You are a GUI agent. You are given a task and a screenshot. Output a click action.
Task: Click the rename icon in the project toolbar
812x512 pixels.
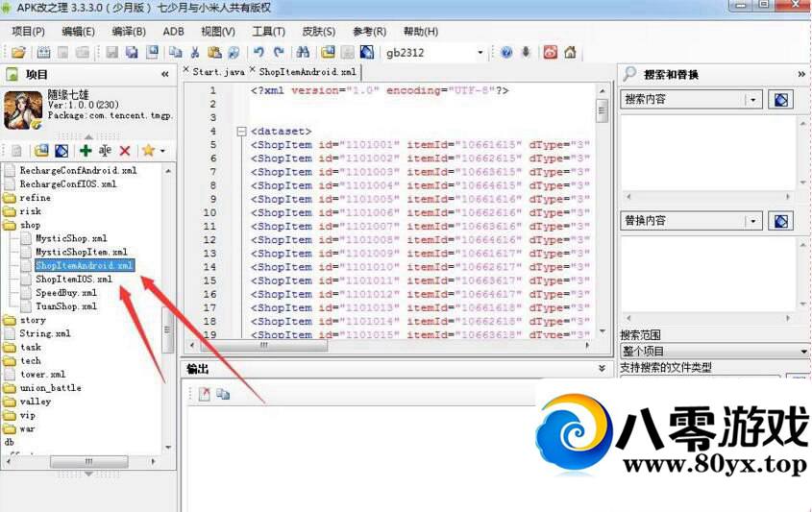(x=105, y=151)
